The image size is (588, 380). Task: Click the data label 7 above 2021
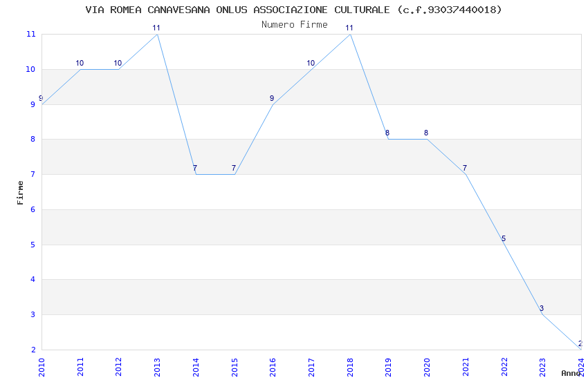click(x=465, y=168)
